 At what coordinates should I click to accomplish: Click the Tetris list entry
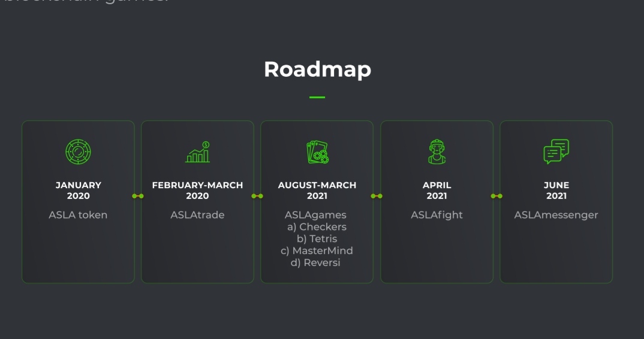(317, 238)
